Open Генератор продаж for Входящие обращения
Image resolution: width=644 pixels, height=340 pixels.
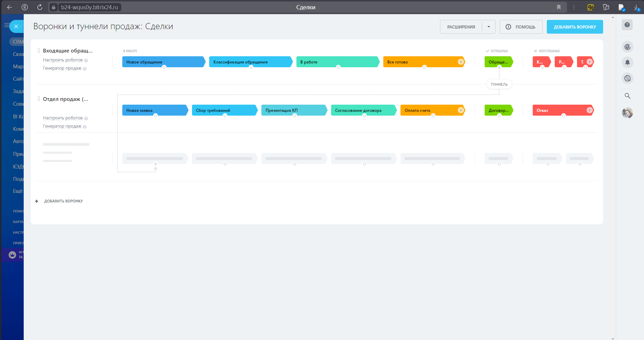(x=62, y=68)
